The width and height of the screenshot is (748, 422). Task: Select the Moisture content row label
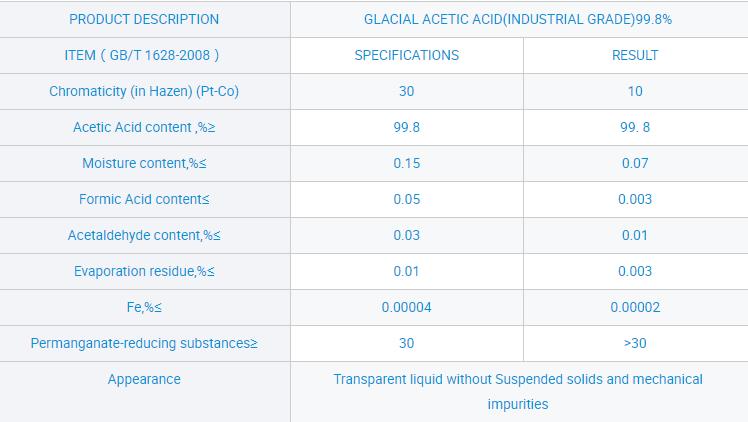tap(144, 163)
